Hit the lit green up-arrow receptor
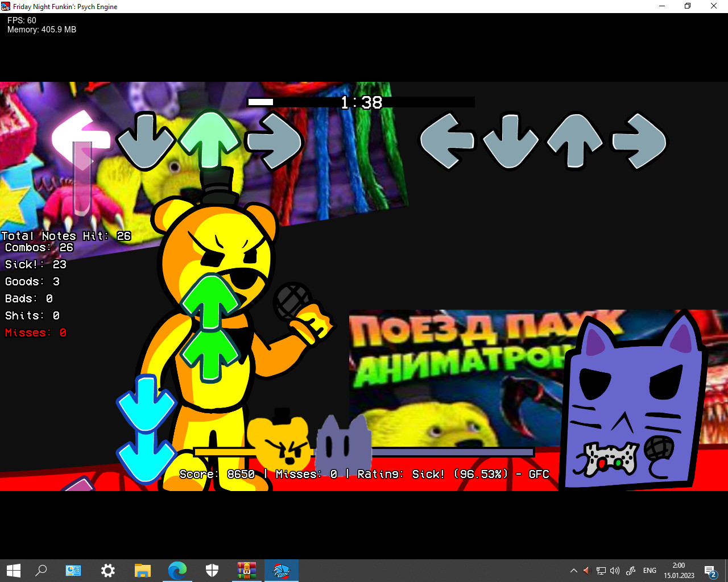This screenshot has height=582, width=728. coord(210,140)
